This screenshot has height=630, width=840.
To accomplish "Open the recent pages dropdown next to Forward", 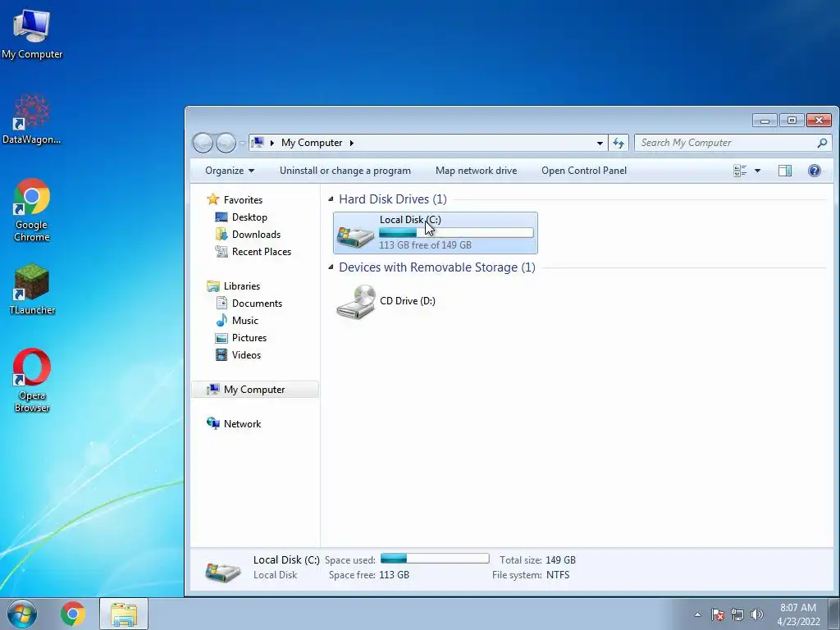I will (x=242, y=143).
